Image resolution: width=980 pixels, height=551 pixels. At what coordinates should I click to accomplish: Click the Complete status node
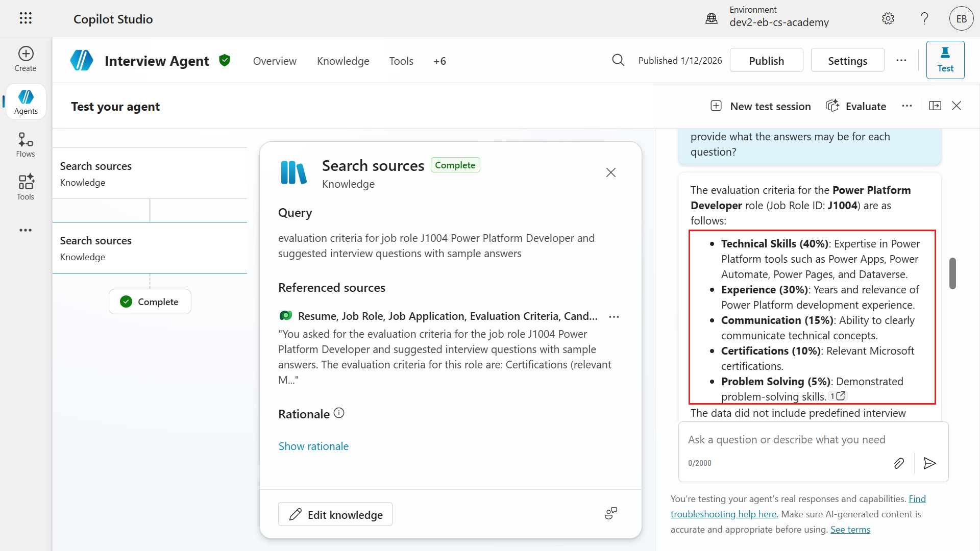pyautogui.click(x=150, y=302)
